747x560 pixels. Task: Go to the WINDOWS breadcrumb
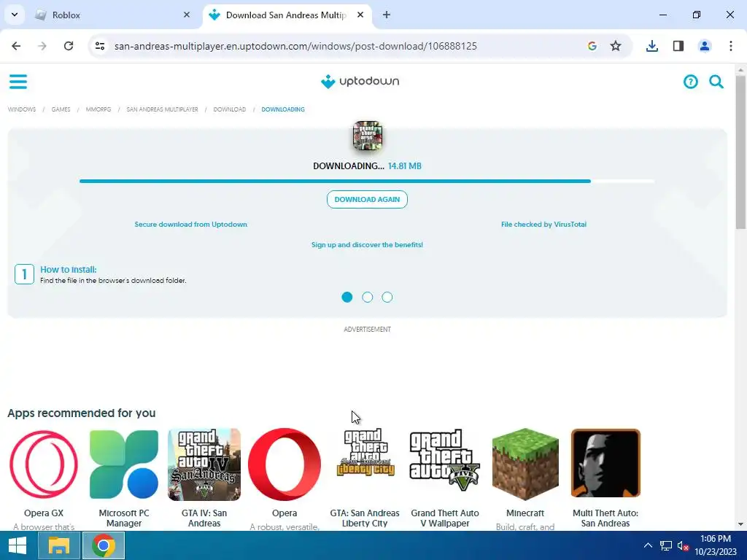coord(22,109)
